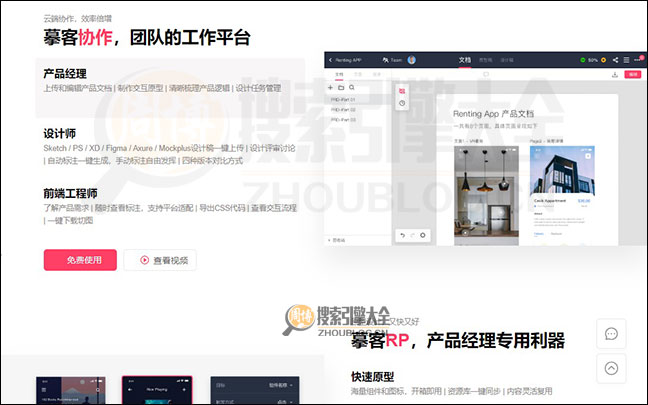648x405 pixels.
Task: Click the scroll-to-top arrow button
Action: 611,368
